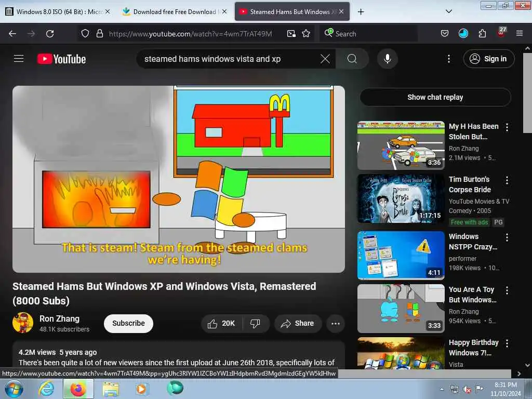Open picture-in-picture icon in address bar
The width and height of the screenshot is (532, 399).
[291, 33]
